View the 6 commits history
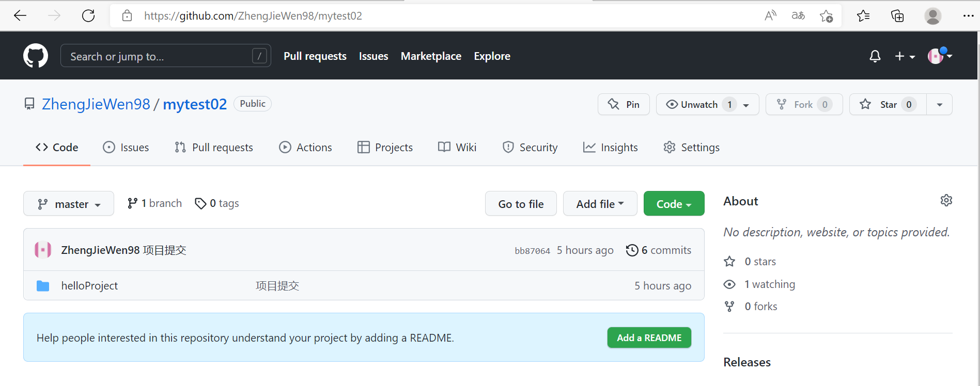The width and height of the screenshot is (980, 386). [659, 250]
